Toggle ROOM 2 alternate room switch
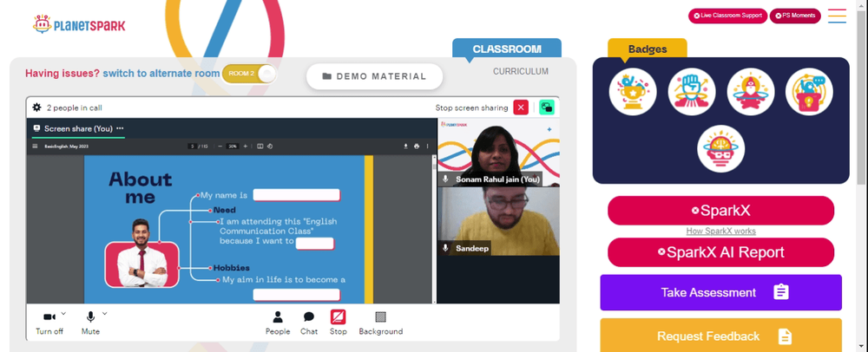 [x=248, y=74]
